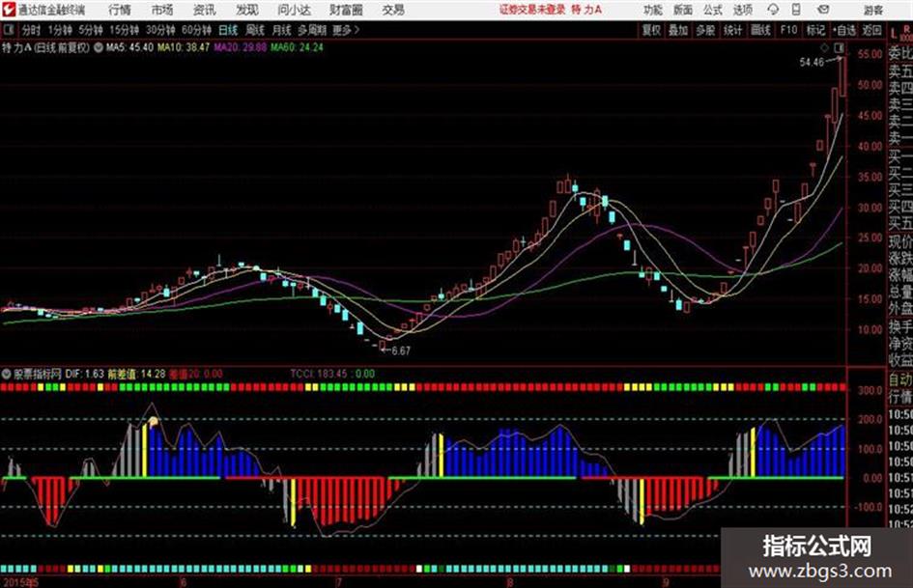Click the 证券交易未登录 login link
The image size is (913, 588).
pyautogui.click(x=532, y=10)
